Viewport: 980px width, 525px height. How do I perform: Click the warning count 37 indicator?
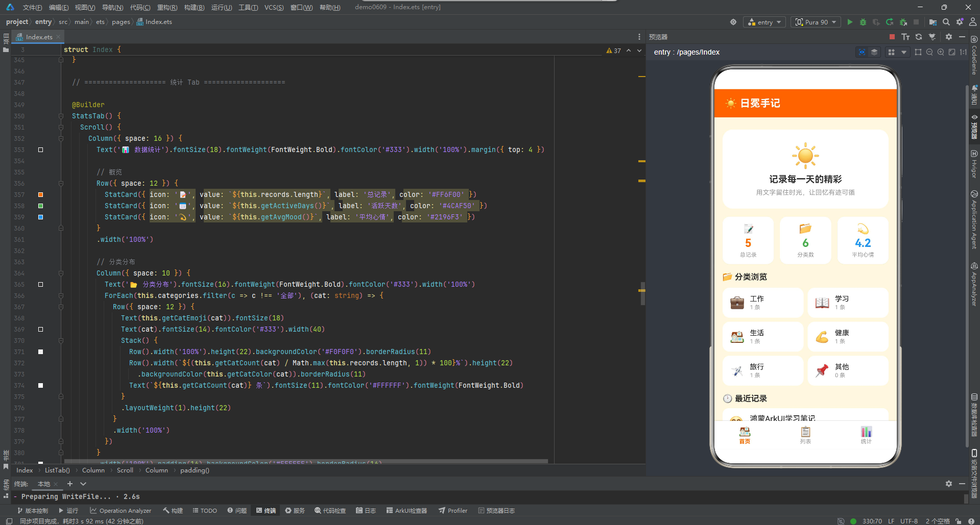click(x=614, y=51)
